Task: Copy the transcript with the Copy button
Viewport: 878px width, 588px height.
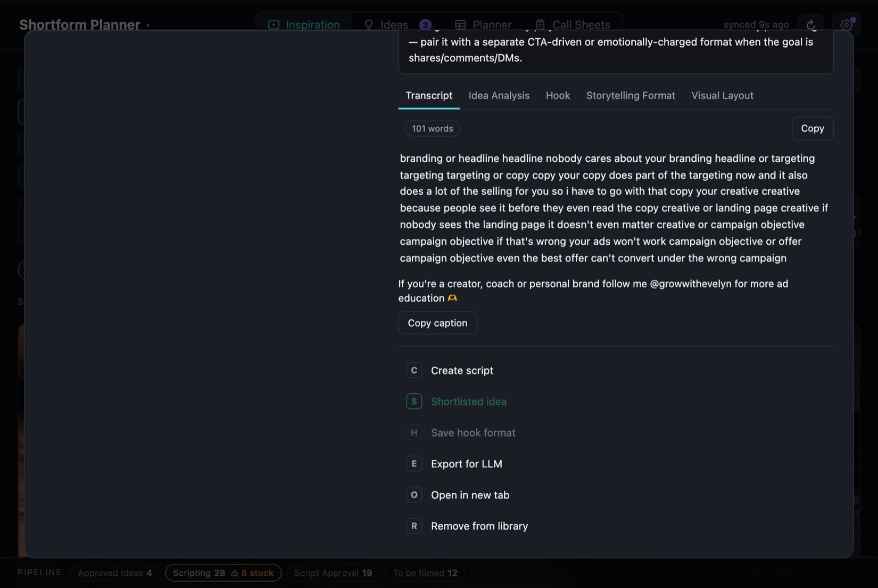Action: [812, 128]
